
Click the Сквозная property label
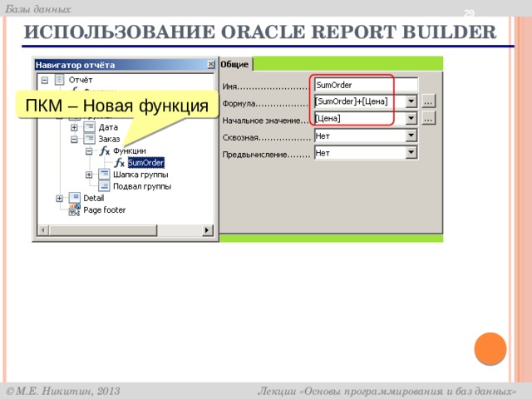coord(240,137)
